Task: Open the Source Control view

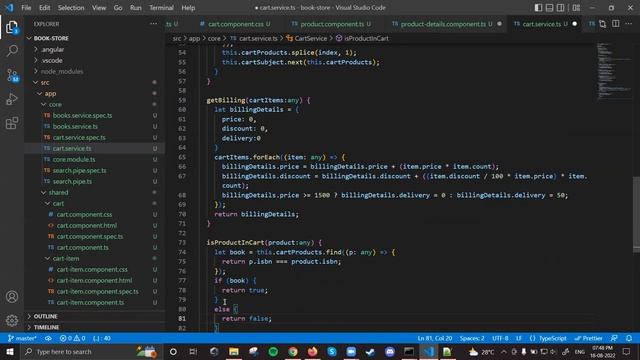Action: [x=12, y=76]
